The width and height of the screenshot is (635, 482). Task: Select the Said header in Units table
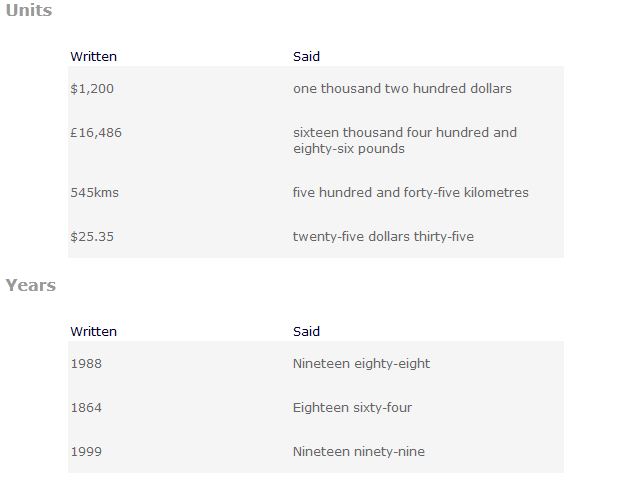point(306,57)
